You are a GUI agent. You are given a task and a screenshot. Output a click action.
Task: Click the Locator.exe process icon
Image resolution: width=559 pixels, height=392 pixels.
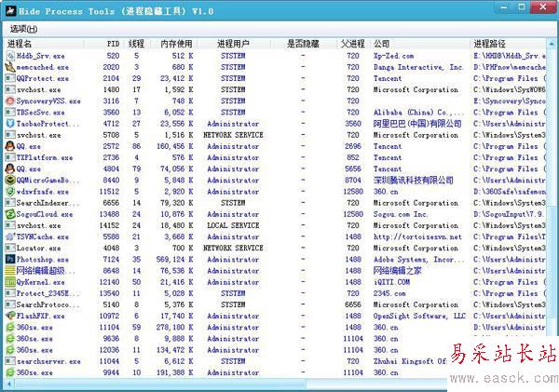click(x=10, y=248)
